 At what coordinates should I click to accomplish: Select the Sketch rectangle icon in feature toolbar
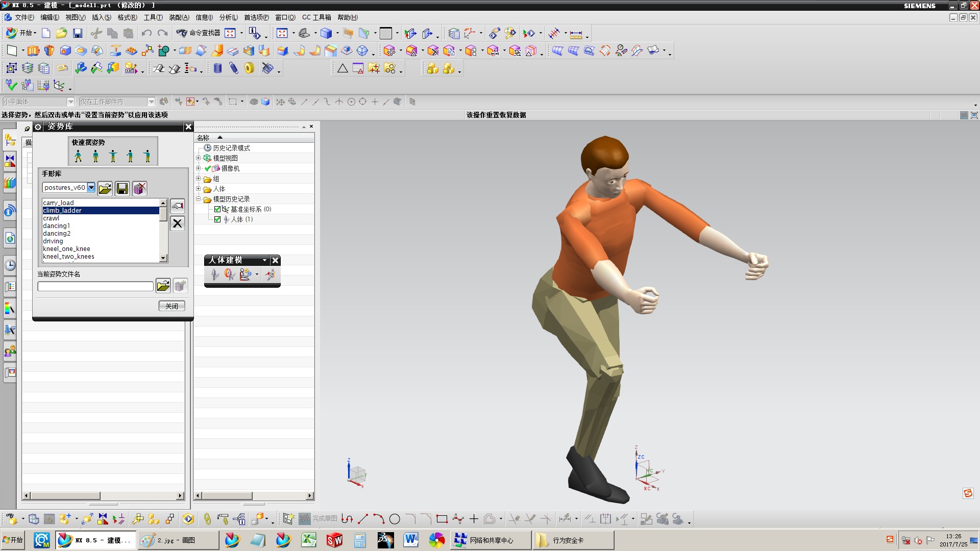(12, 51)
